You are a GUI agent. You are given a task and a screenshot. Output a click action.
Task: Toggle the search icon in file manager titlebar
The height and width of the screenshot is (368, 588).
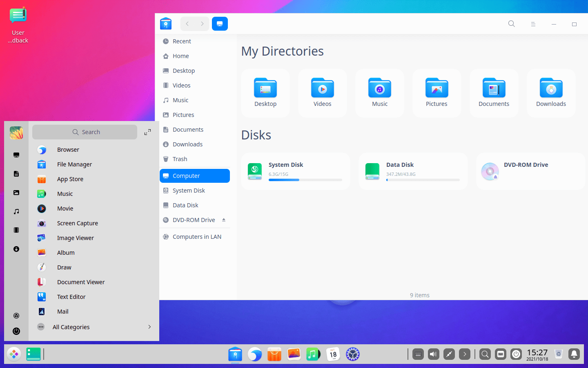(511, 24)
